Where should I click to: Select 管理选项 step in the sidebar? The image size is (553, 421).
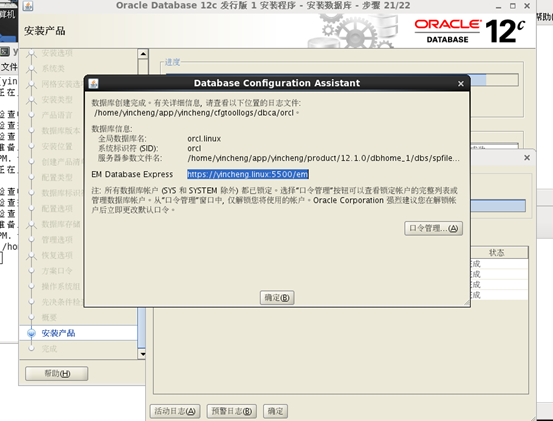coord(57,240)
